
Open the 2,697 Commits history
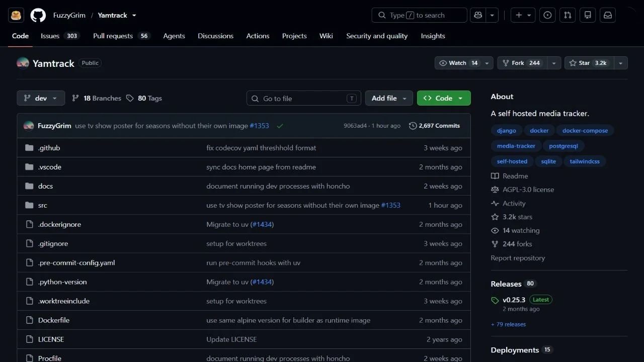click(434, 126)
